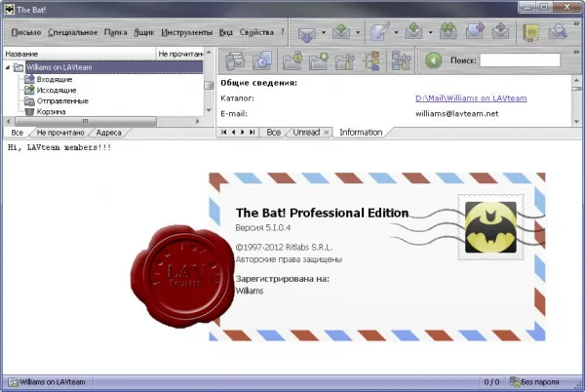Open the Свойства menu

256,32
